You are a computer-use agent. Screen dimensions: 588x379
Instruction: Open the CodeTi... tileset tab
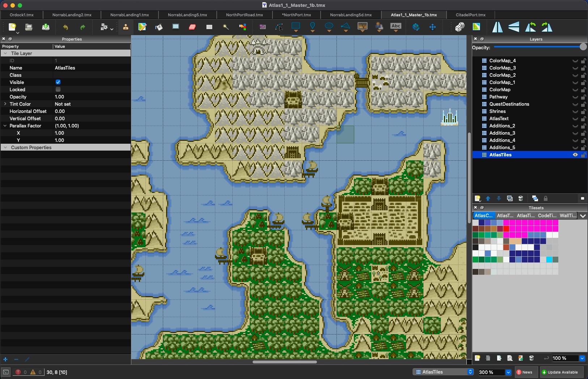547,215
